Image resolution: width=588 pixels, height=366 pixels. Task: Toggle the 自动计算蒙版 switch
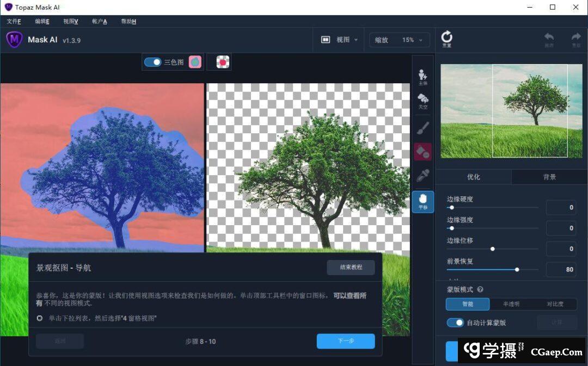tap(455, 322)
